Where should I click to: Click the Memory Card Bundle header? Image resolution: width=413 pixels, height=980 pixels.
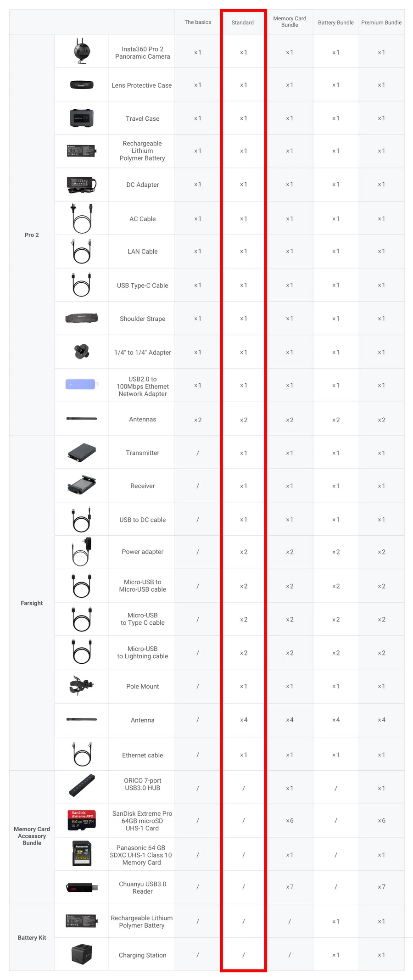click(x=290, y=22)
